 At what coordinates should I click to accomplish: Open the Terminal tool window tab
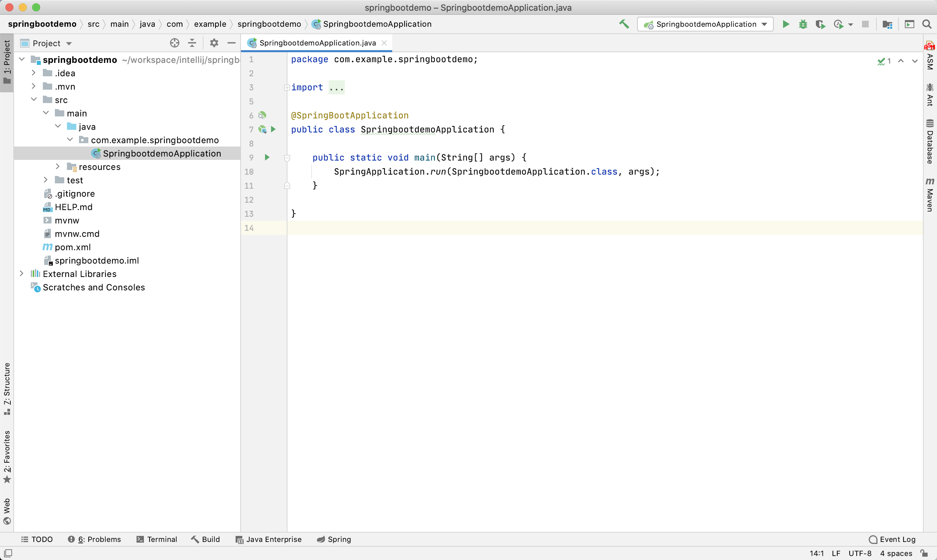[157, 539]
